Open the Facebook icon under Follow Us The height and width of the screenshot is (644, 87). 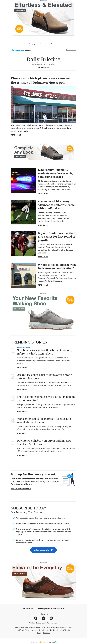pyautogui.click(x=36, y=618)
